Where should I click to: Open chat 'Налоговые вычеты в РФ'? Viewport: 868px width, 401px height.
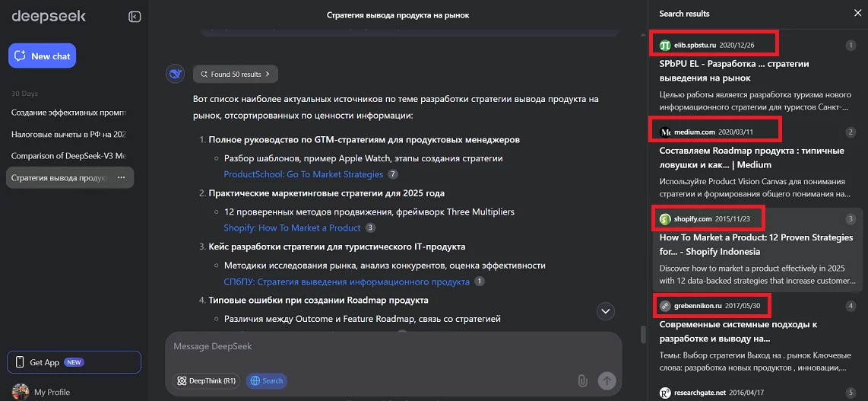pos(69,134)
